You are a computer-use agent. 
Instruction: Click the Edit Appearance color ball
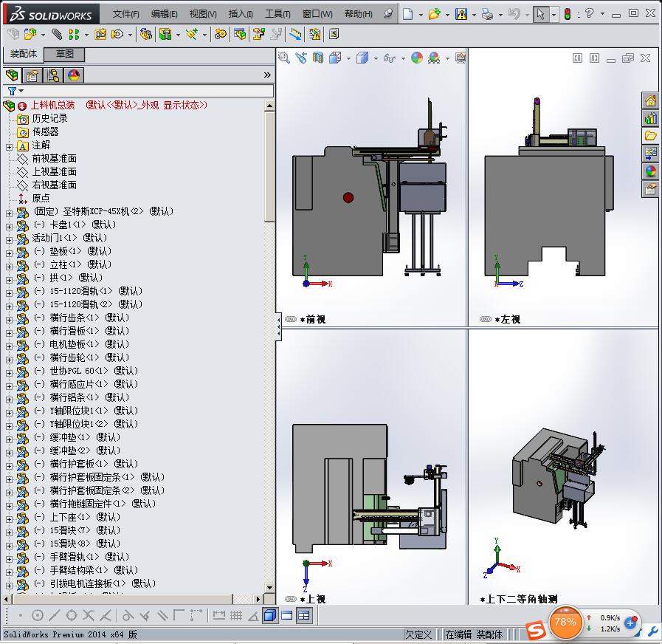click(417, 58)
